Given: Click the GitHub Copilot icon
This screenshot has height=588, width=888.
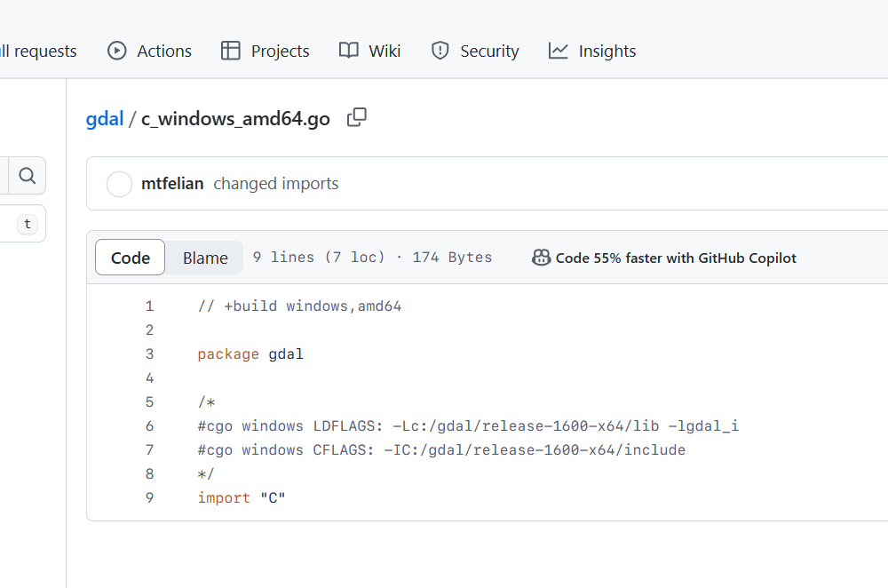Looking at the screenshot, I should 541,258.
